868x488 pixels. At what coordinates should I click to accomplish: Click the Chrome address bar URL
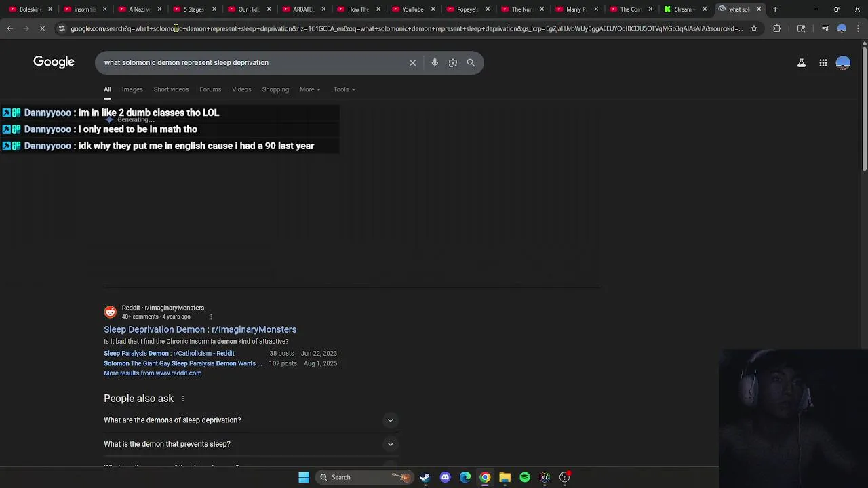[407, 28]
